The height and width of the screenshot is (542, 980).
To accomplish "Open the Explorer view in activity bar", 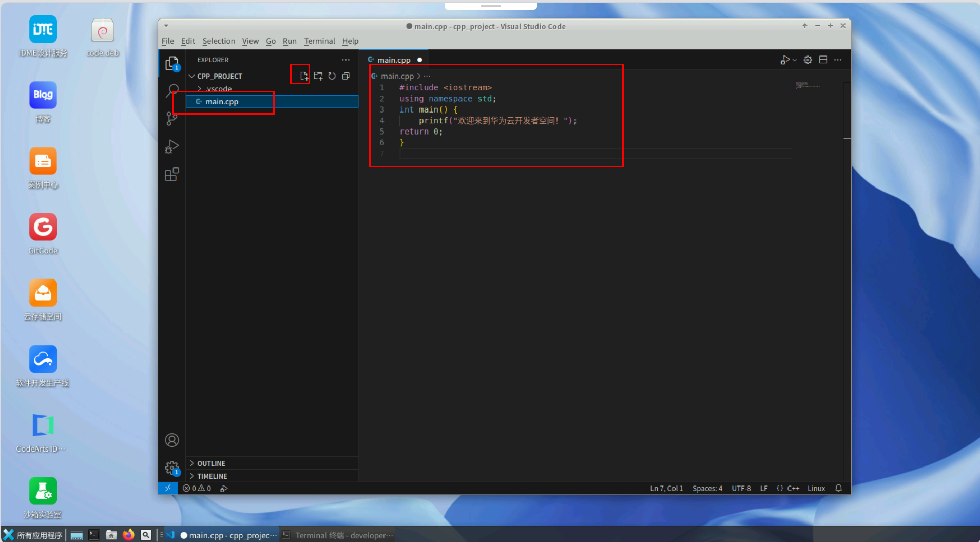I will tap(172, 63).
